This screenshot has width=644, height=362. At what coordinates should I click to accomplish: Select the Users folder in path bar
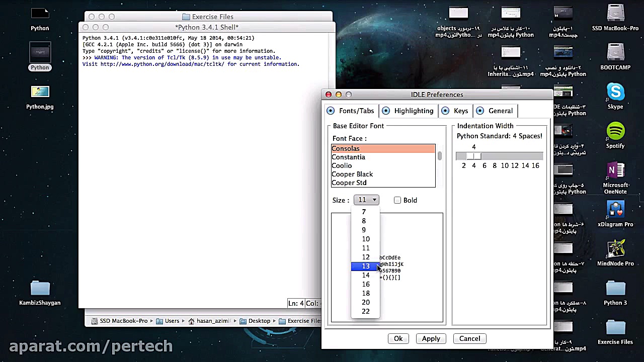(x=168, y=321)
